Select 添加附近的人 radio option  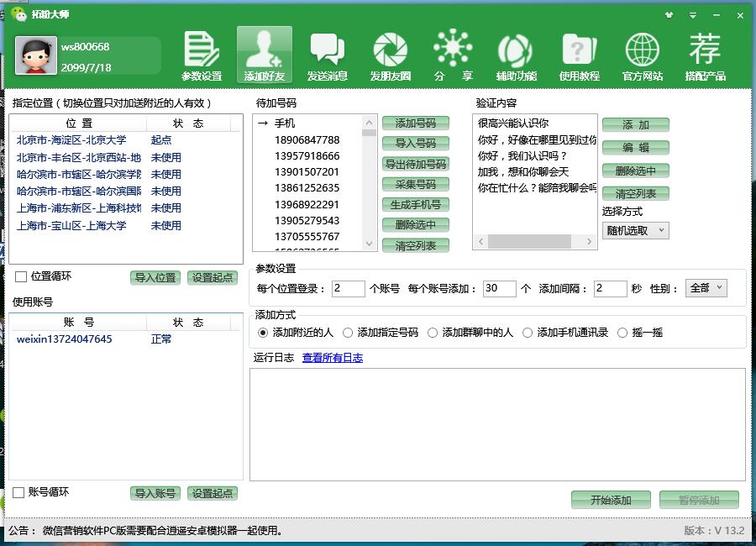pyautogui.click(x=263, y=333)
